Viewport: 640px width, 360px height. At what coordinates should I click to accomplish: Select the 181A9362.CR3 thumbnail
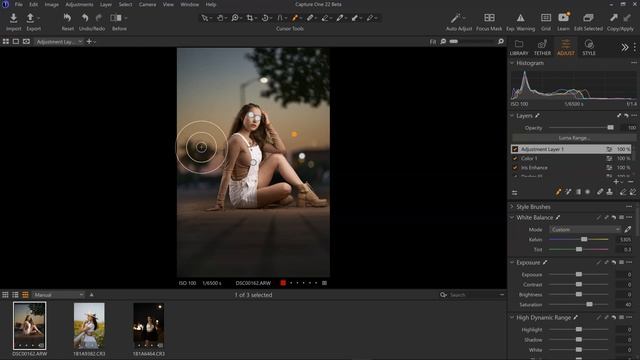coord(89,326)
